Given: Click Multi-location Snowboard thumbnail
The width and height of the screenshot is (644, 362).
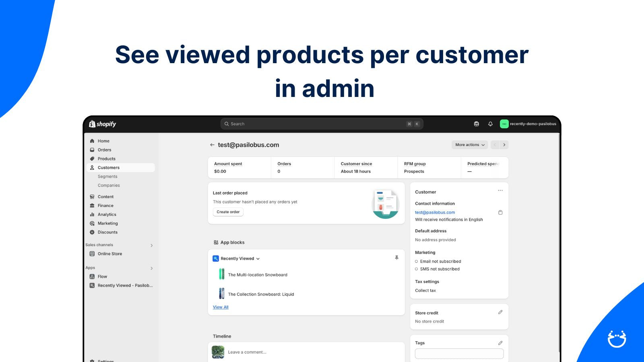Looking at the screenshot, I should (x=221, y=274).
